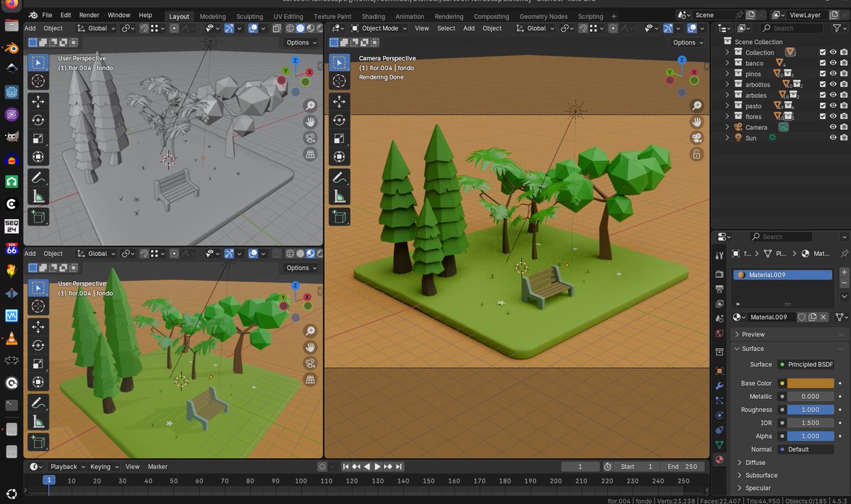Viewport: 851px width, 504px height.
Task: Open the Options dropdown in main viewport
Action: point(689,43)
